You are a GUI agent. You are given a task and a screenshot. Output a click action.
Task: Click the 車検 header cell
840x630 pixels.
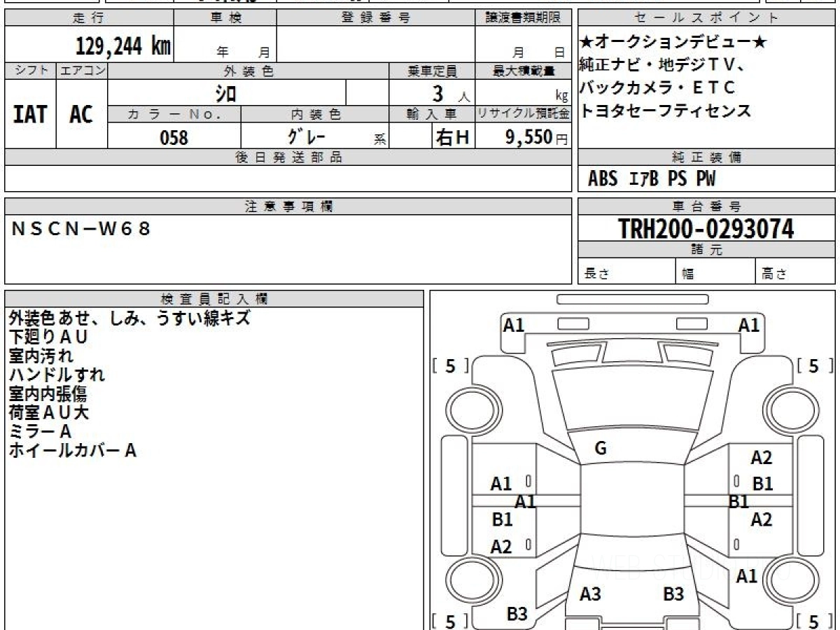(x=225, y=18)
